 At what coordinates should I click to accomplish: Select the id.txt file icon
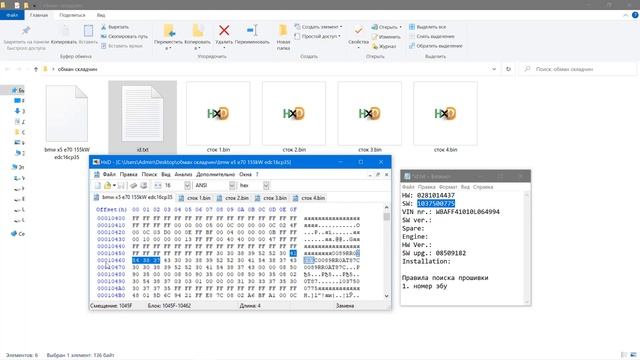(142, 114)
